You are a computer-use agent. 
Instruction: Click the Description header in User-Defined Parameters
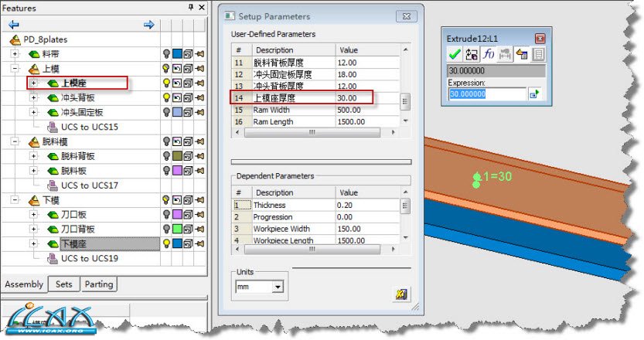tap(294, 50)
